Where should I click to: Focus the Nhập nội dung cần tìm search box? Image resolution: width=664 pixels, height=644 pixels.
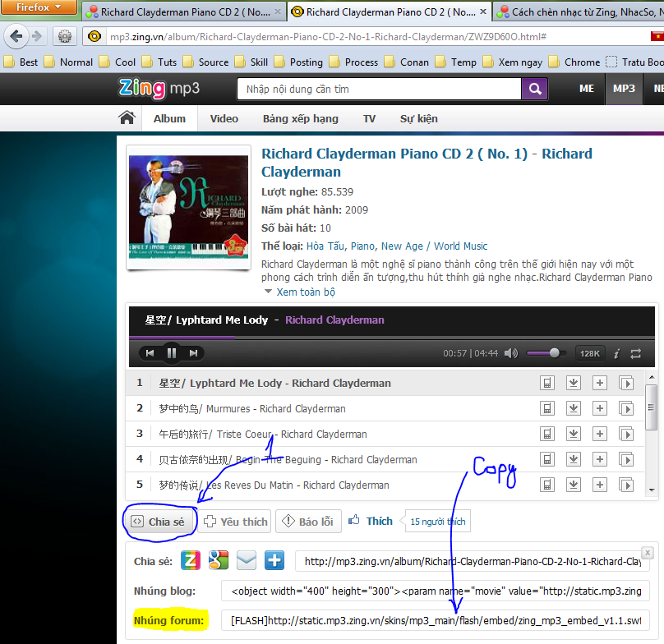pyautogui.click(x=379, y=89)
